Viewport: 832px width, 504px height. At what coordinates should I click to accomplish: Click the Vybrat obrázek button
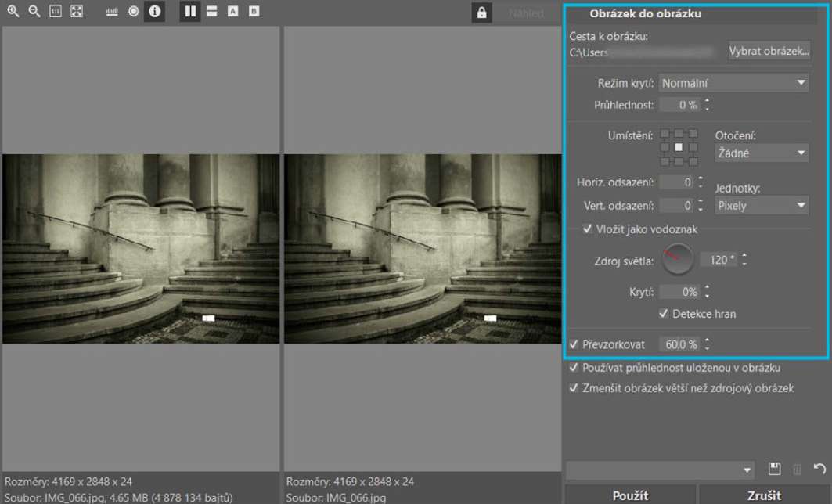point(769,52)
